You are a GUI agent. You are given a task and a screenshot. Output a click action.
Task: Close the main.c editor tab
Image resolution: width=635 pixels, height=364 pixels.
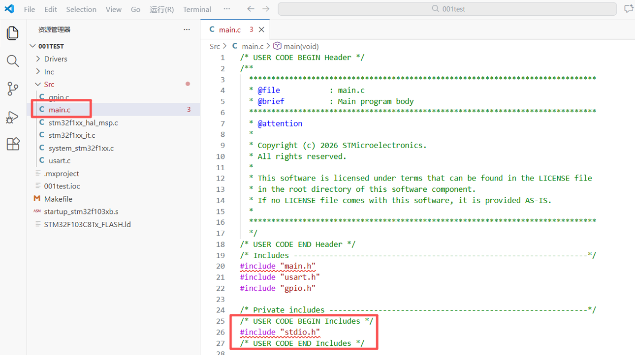(261, 30)
